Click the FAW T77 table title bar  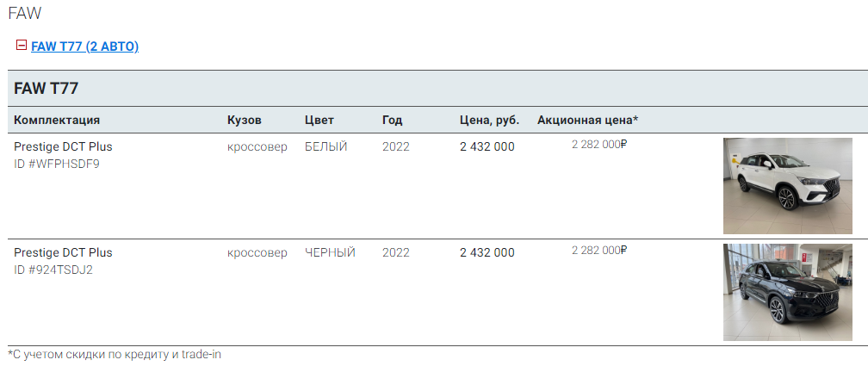pos(437,88)
